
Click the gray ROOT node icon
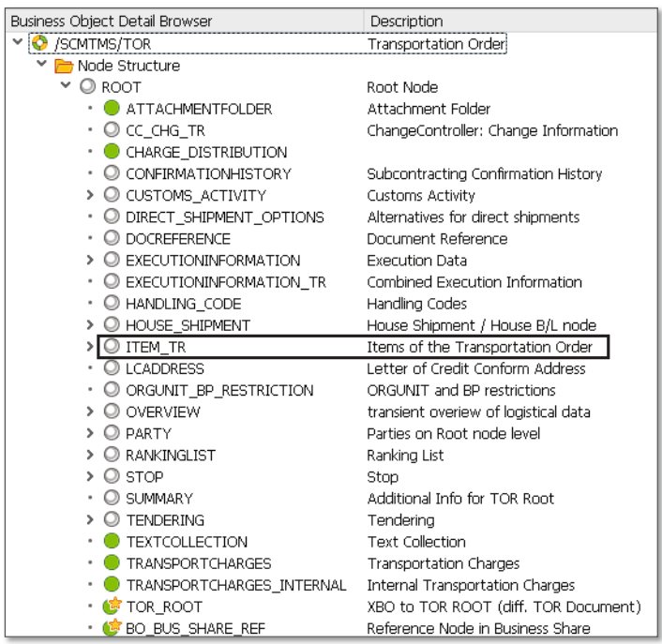pyautogui.click(x=88, y=87)
